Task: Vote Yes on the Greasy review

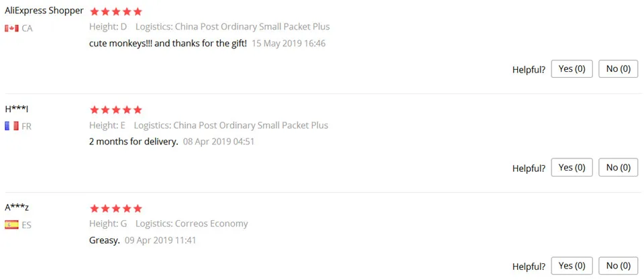Action: 572,266
